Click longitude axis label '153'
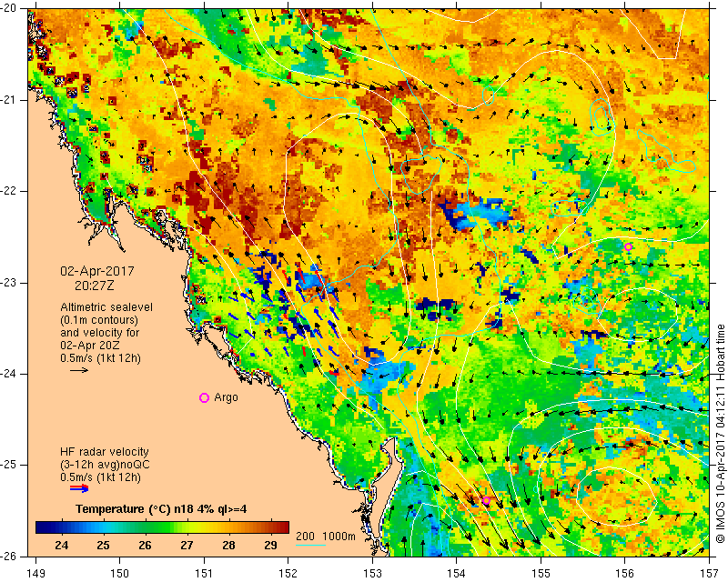Image resolution: width=728 pixels, height=582 pixels. (x=373, y=573)
